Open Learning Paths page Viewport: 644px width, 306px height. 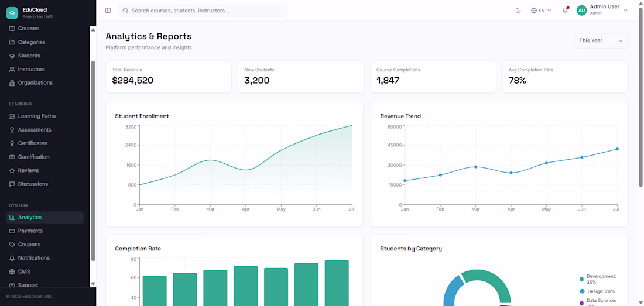coord(44,116)
